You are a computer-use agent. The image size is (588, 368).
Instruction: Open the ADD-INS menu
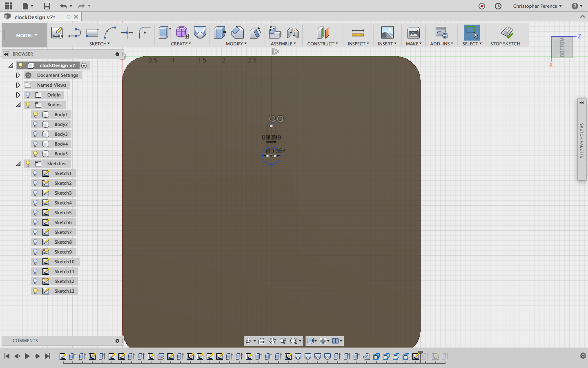pyautogui.click(x=441, y=44)
